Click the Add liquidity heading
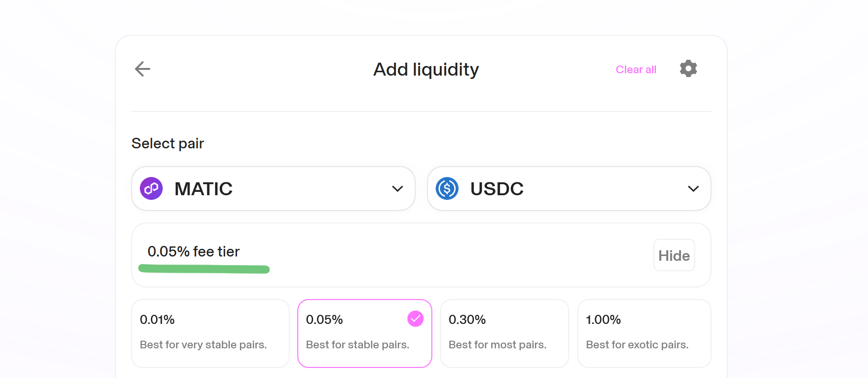This screenshot has height=378, width=868. pyautogui.click(x=426, y=69)
